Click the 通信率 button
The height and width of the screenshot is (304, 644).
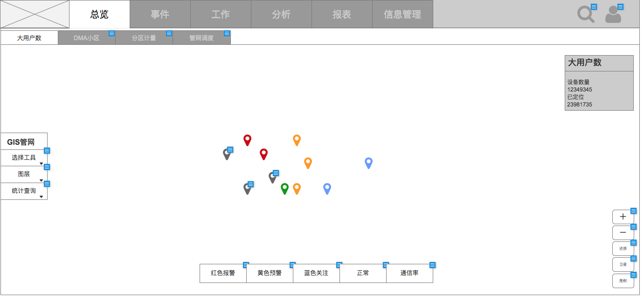(409, 273)
